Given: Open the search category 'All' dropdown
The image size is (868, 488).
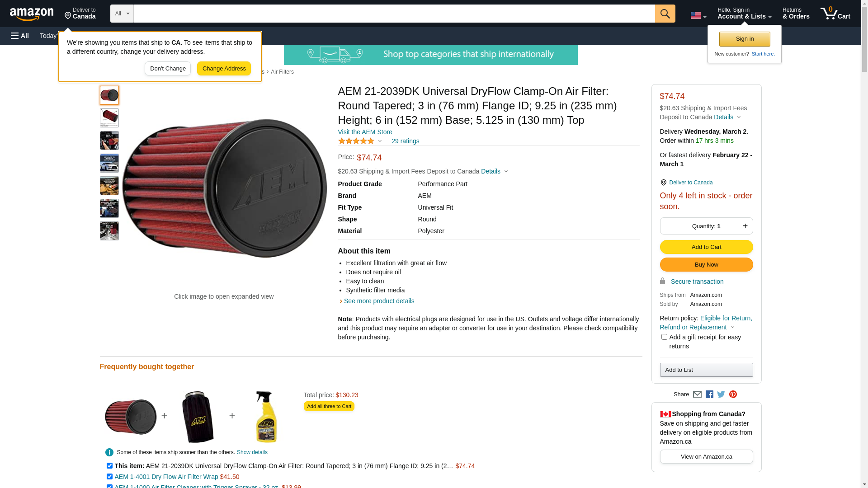Looking at the screenshot, I should [x=122, y=14].
